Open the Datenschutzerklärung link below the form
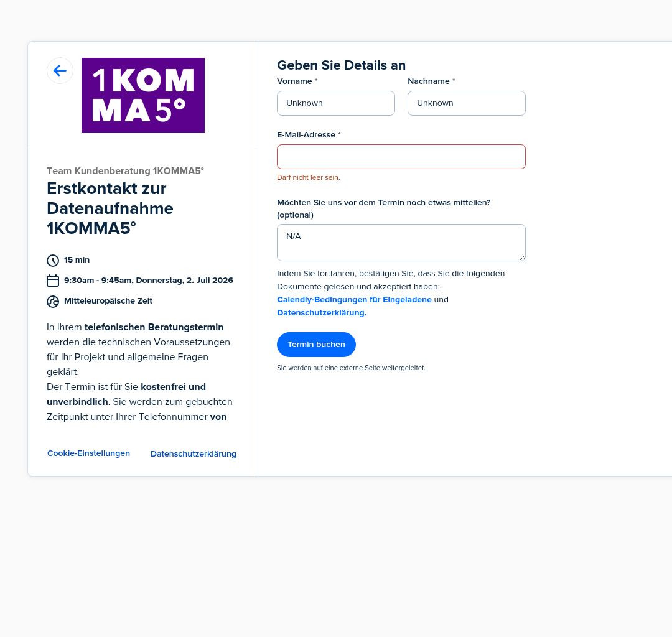Screen dimensions: 672x637 (322, 313)
